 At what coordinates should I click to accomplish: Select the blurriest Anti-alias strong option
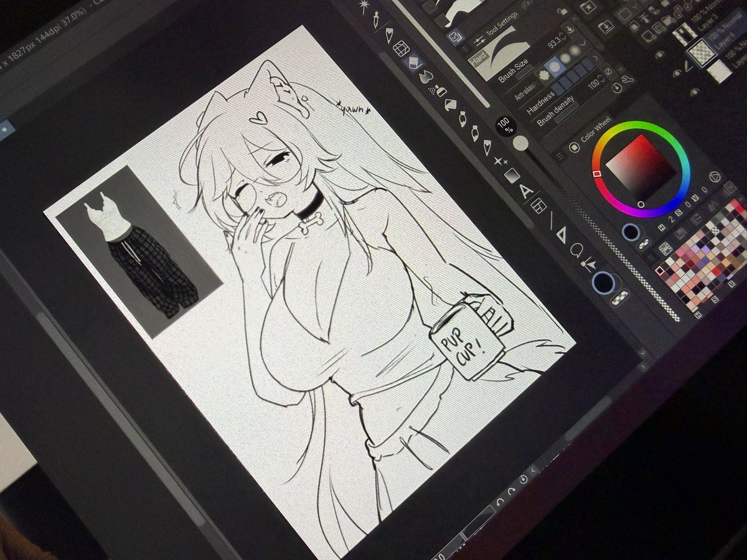(x=575, y=50)
